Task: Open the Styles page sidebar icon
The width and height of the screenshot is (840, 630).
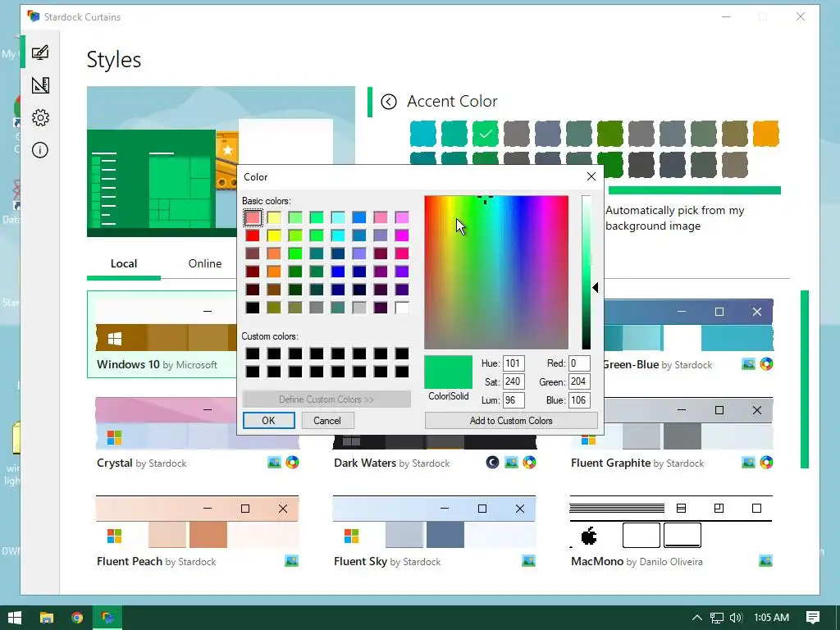Action: tap(40, 52)
